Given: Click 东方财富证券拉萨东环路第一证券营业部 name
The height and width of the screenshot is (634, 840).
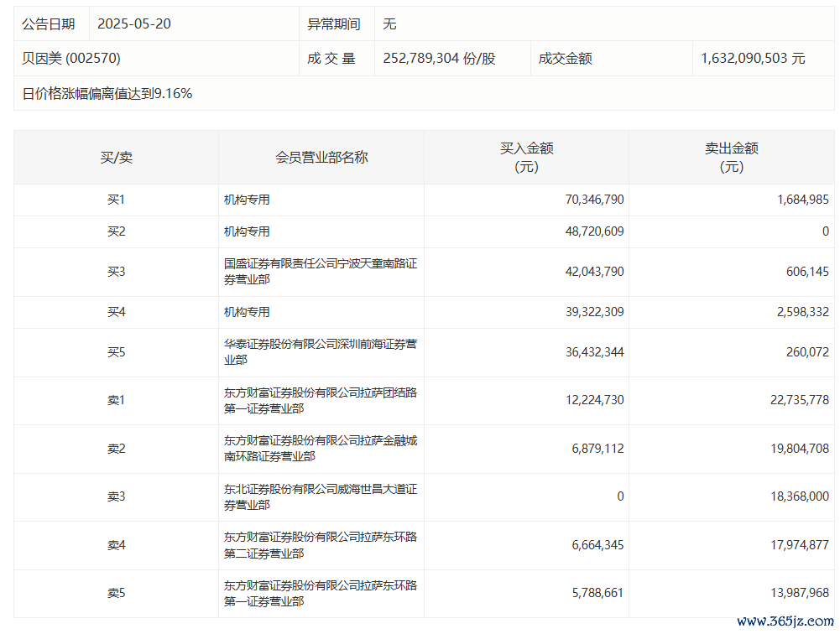Looking at the screenshot, I should pyautogui.click(x=321, y=593).
